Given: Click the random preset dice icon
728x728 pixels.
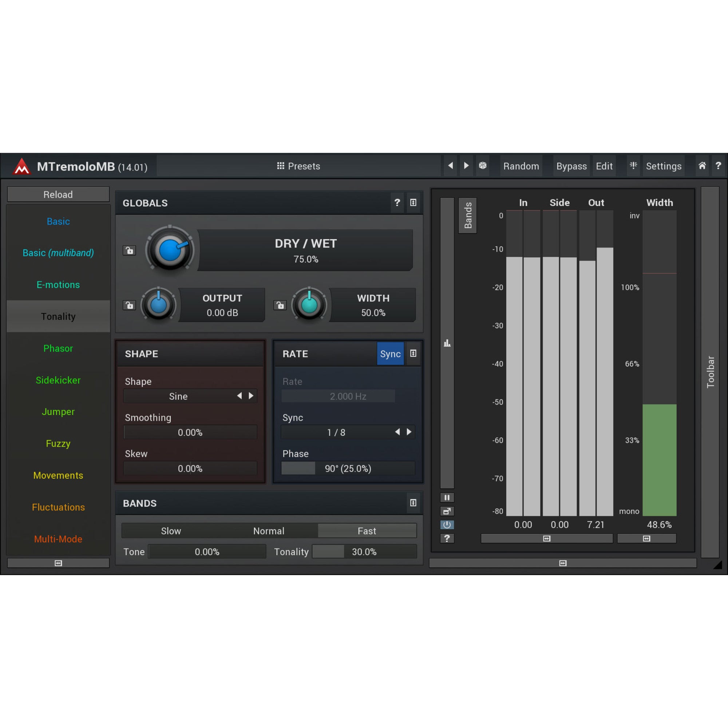Looking at the screenshot, I should pyautogui.click(x=483, y=166).
